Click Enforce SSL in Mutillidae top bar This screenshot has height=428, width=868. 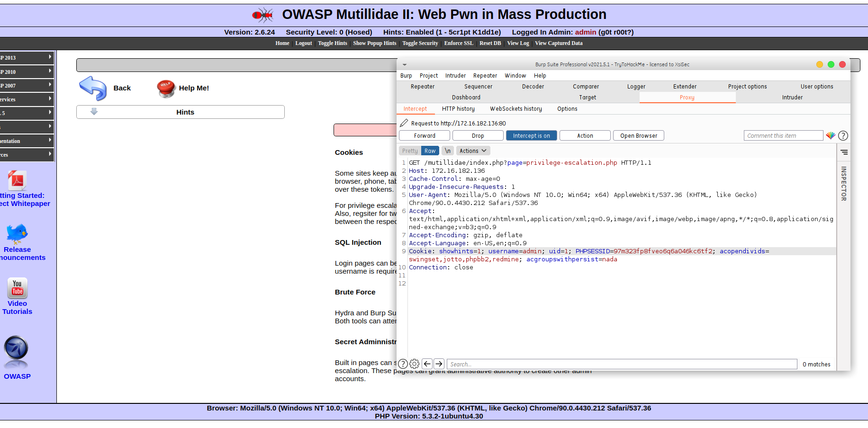point(459,43)
